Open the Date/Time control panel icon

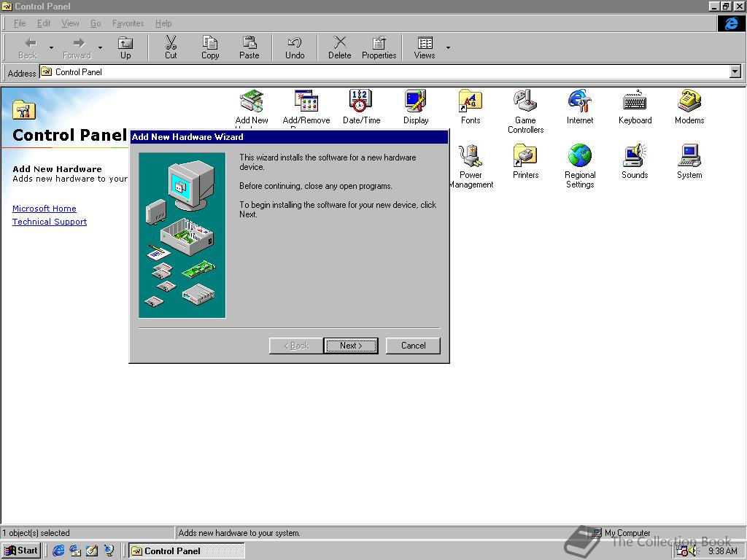pyautogui.click(x=361, y=101)
